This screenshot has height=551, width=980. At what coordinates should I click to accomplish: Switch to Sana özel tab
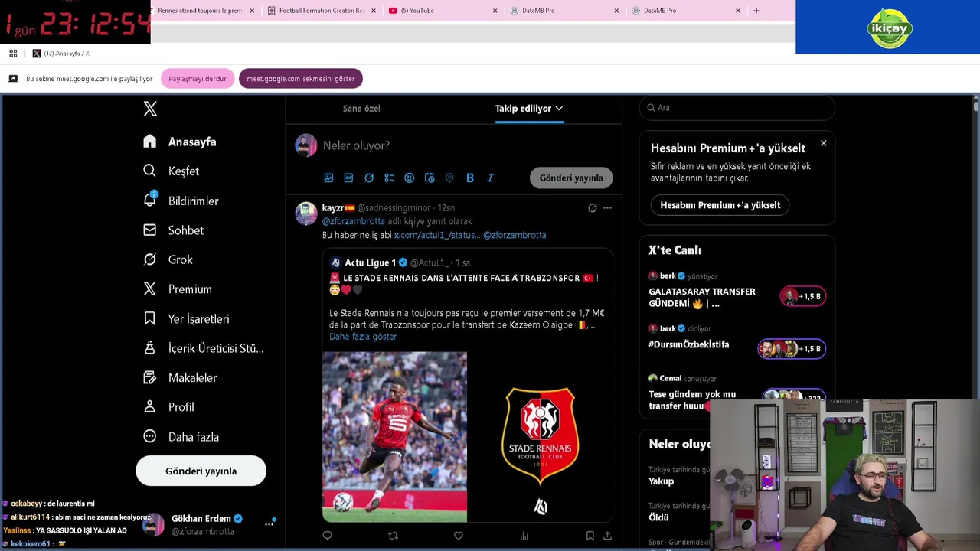coord(361,108)
